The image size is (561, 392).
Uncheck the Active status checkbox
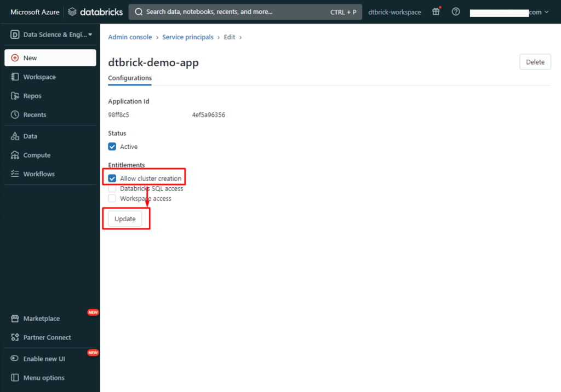coord(112,147)
